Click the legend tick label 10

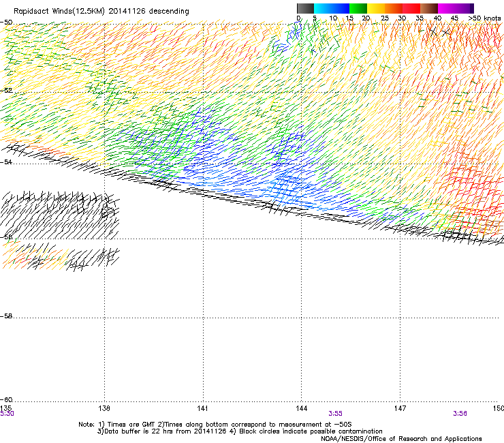pyautogui.click(x=333, y=18)
